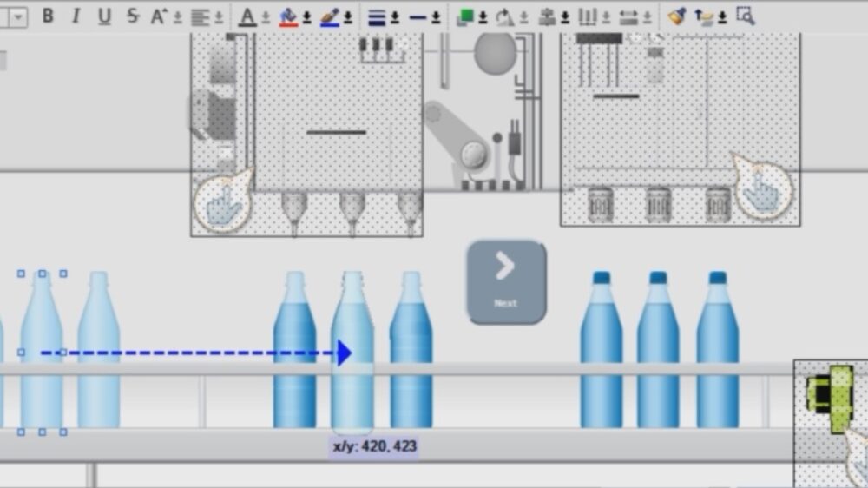This screenshot has height=488, width=868.
Task: Click bottom-right handle of selected bottle
Action: pyautogui.click(x=63, y=432)
